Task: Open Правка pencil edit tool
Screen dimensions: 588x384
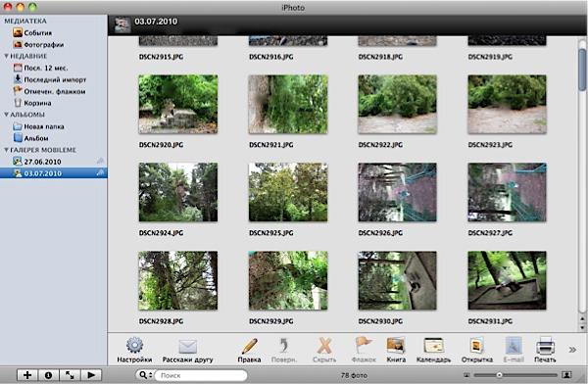Action: tap(249, 346)
